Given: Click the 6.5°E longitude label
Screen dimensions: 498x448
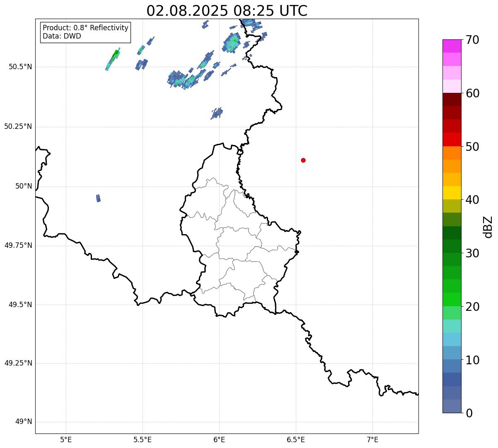Looking at the screenshot, I should point(296,440).
